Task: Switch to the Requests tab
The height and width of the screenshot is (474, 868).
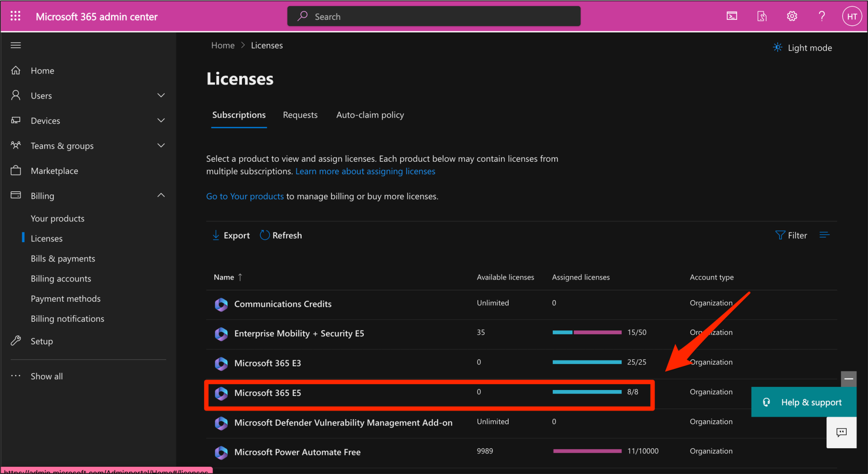Action: point(300,115)
